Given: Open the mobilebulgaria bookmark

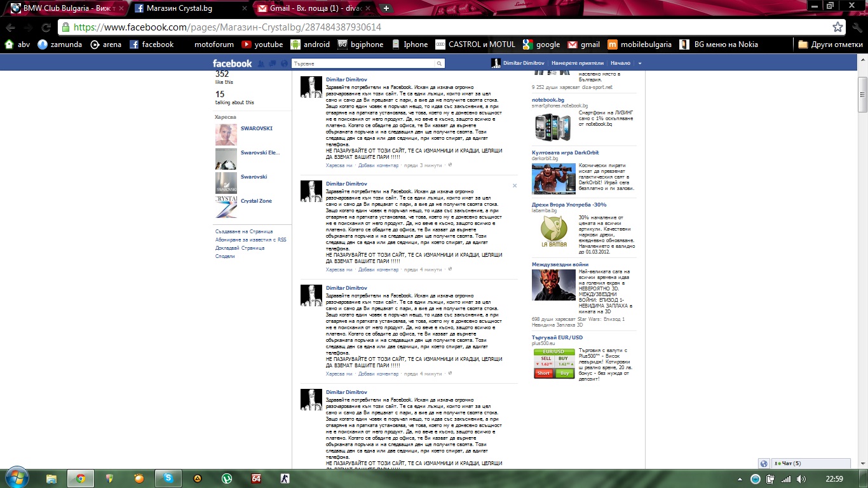Looking at the screenshot, I should (640, 44).
